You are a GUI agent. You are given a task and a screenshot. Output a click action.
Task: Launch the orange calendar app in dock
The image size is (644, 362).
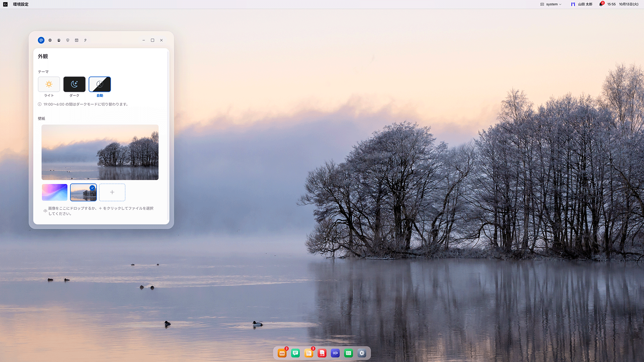(282, 353)
